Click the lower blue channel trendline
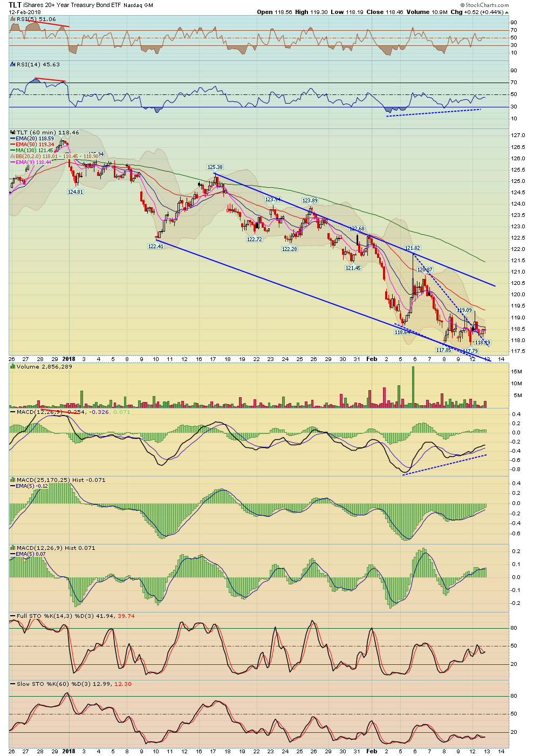Viewport: 534px width, 756px height. click(324, 301)
